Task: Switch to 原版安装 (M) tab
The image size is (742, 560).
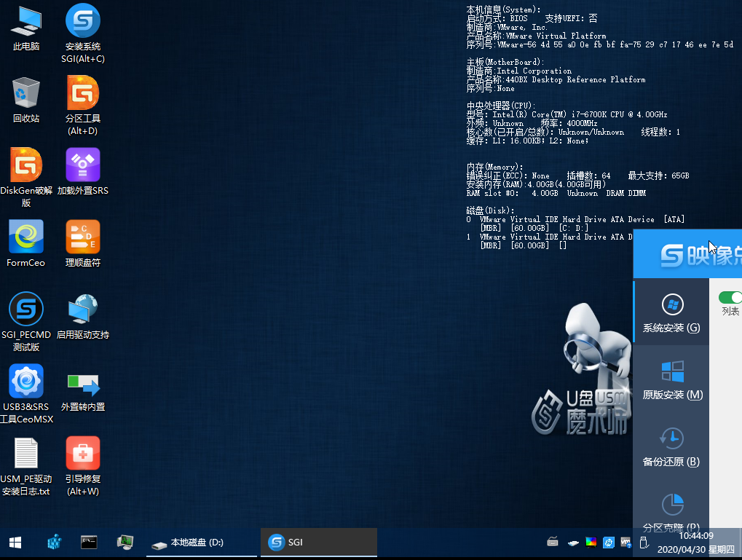Action: (671, 380)
